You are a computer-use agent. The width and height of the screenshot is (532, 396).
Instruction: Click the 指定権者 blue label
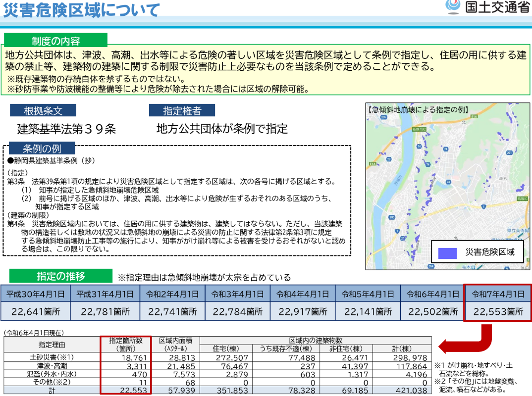pyautogui.click(x=182, y=110)
